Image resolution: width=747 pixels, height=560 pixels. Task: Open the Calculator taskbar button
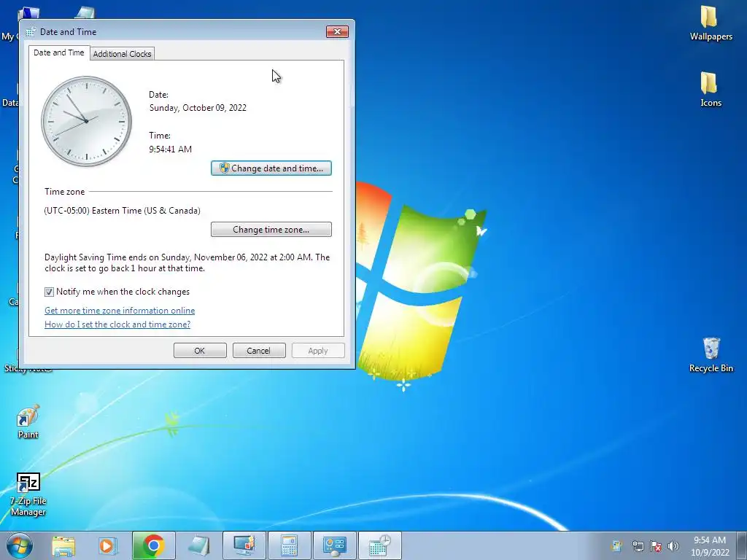click(289, 545)
